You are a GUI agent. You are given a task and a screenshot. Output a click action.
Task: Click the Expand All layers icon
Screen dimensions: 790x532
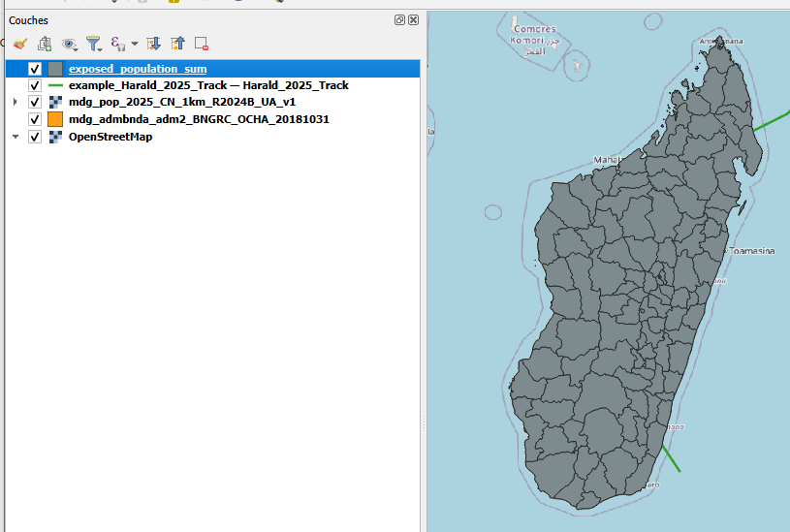click(x=153, y=44)
